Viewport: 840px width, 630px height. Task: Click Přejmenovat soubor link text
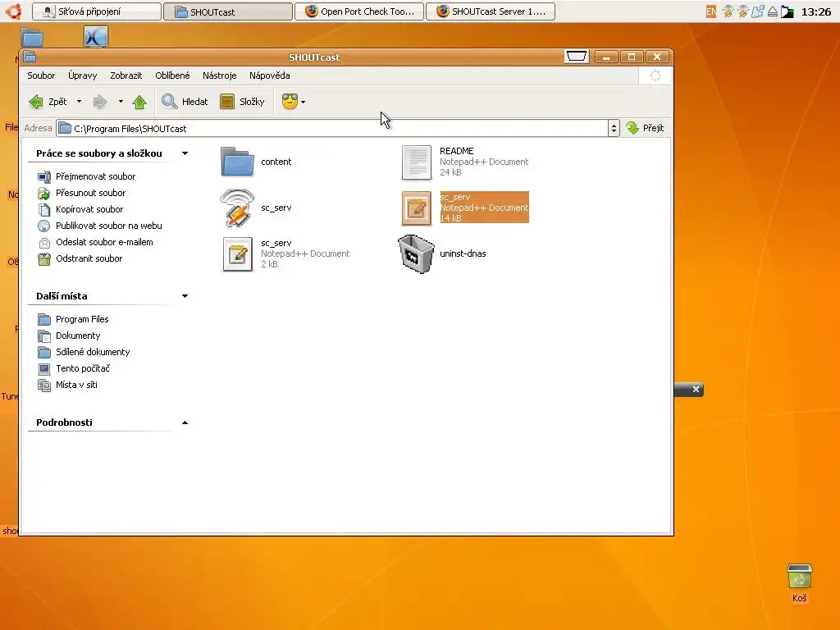coord(95,177)
